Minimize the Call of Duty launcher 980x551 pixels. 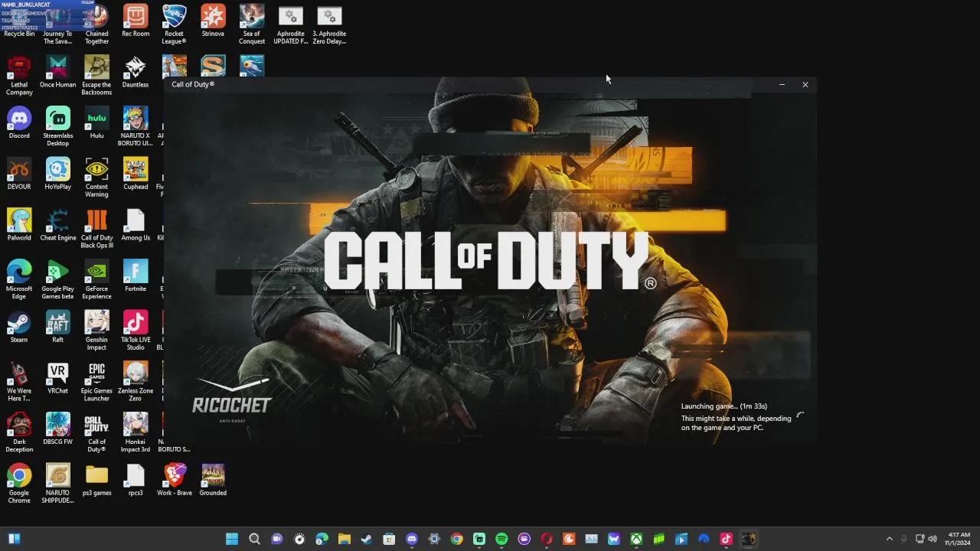pyautogui.click(x=782, y=84)
